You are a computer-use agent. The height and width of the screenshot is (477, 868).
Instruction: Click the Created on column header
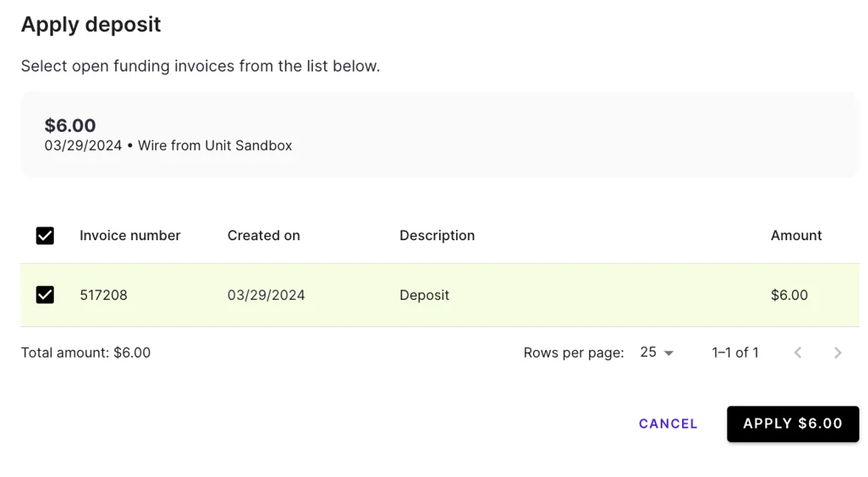point(263,236)
